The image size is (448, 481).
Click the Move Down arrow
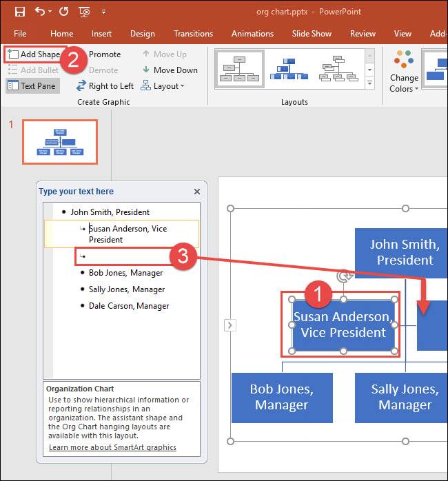pos(170,70)
